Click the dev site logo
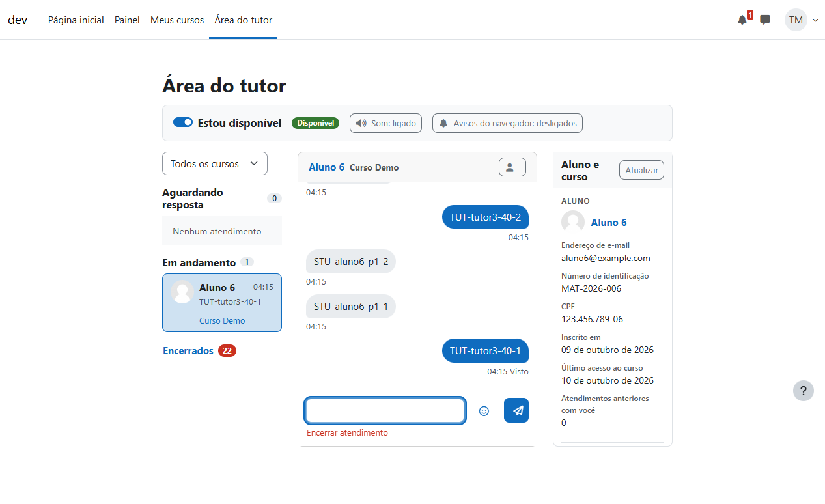This screenshot has height=504, width=825. coord(18,20)
